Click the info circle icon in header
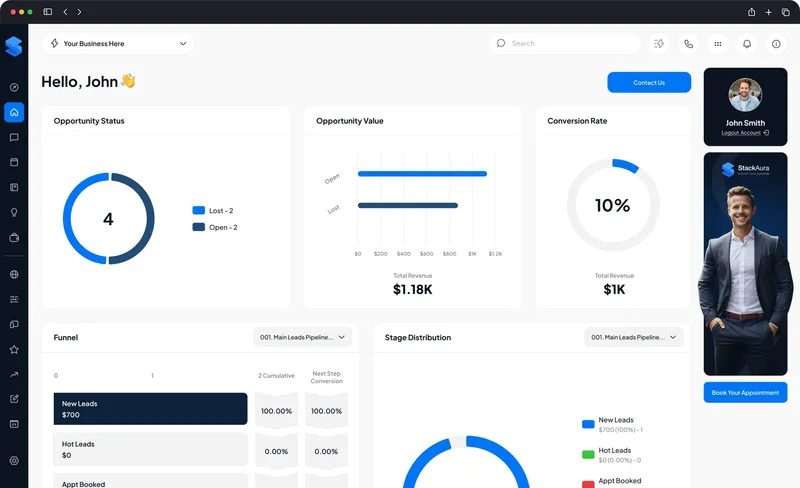The image size is (800, 488). 776,44
